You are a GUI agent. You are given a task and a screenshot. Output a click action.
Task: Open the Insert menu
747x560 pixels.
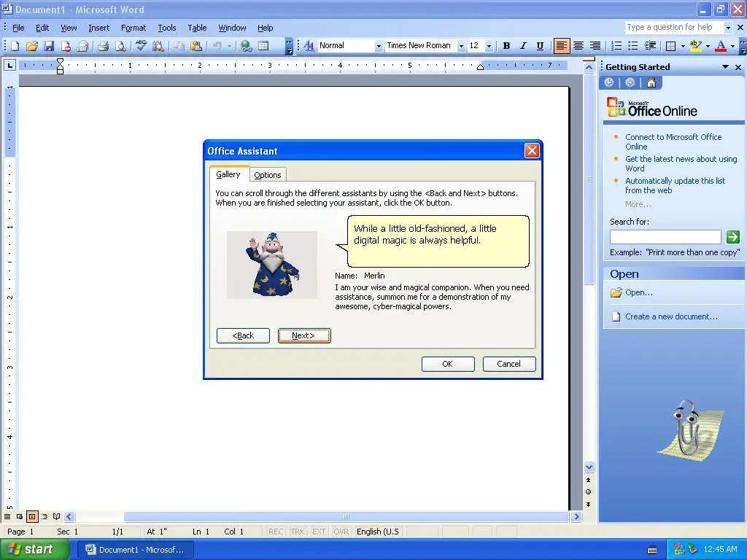(x=98, y=28)
